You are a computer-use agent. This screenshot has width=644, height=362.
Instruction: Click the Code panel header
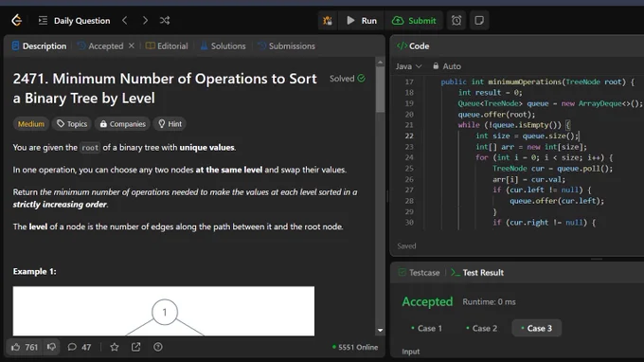point(413,46)
